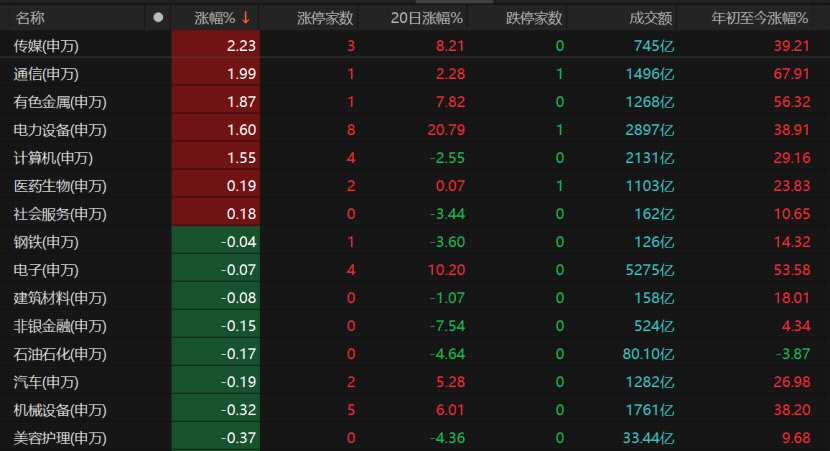Image resolution: width=830 pixels, height=451 pixels.
Task: Open the 传媒(申万) sector row
Action: point(415,46)
